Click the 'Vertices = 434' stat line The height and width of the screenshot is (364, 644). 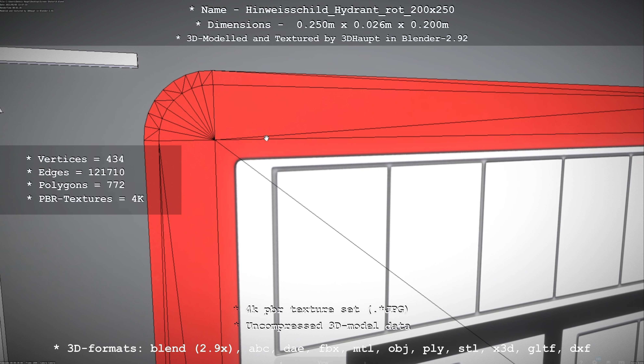click(75, 159)
